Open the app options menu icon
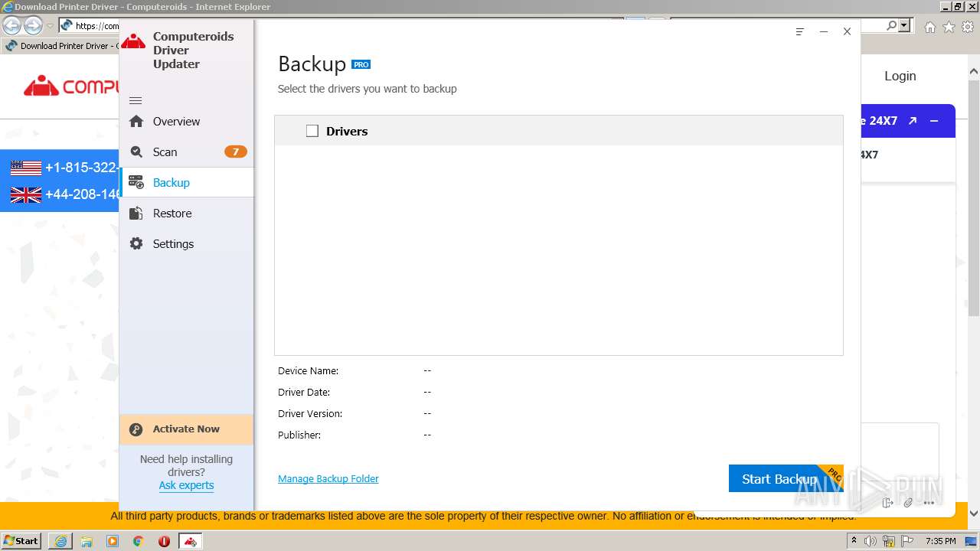The width and height of the screenshot is (980, 551). tap(800, 31)
